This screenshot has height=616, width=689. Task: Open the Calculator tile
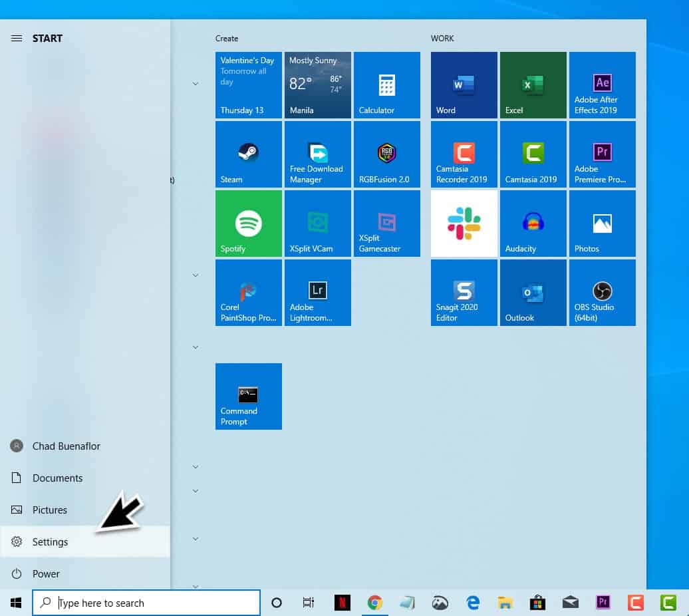pos(386,84)
